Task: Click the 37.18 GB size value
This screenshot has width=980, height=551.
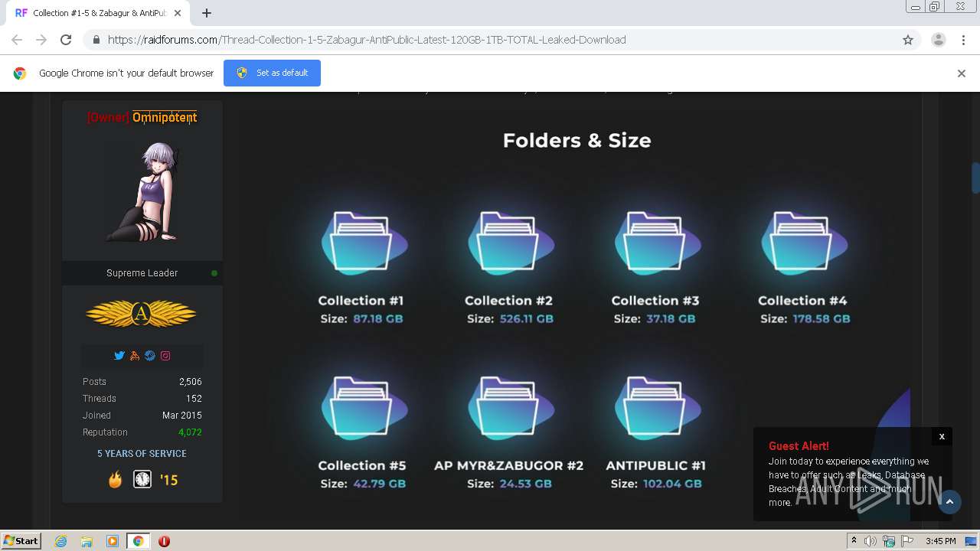Action: [671, 319]
